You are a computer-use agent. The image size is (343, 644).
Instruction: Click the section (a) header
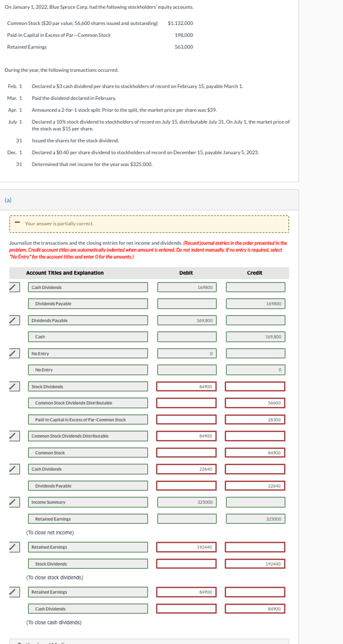tap(8, 200)
